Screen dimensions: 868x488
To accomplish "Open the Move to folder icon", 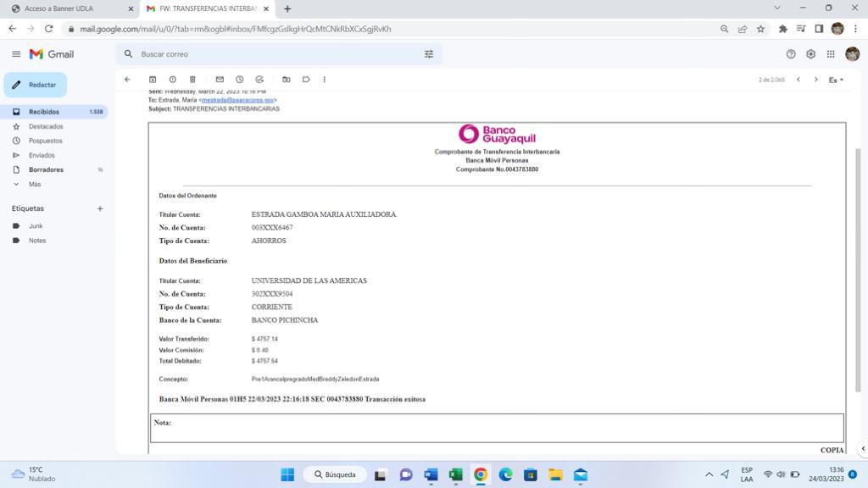I will pos(287,80).
